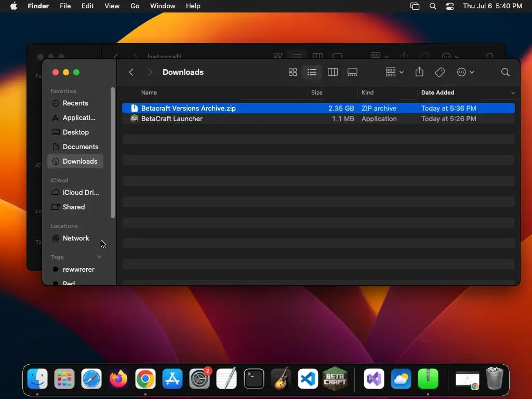Image resolution: width=532 pixels, height=399 pixels.
Task: Open Recents in the sidebar
Action: coord(75,103)
